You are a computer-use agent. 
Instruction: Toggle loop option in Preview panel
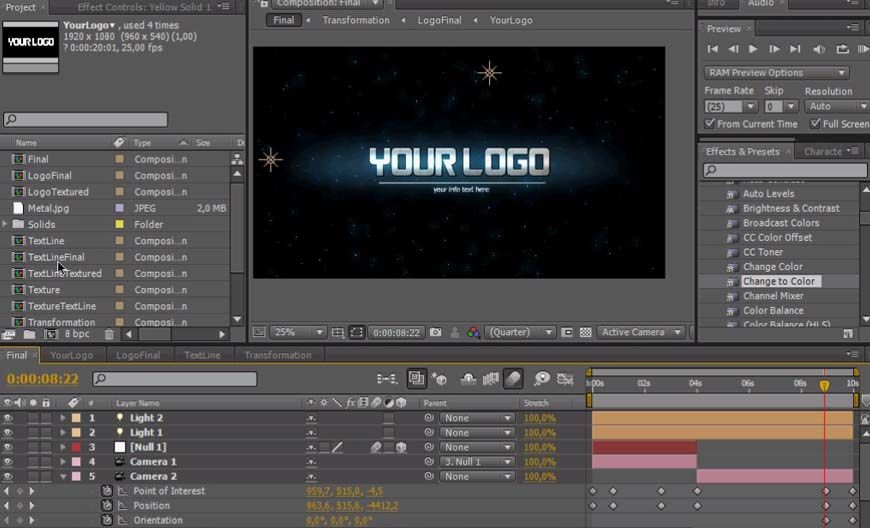pos(842,49)
